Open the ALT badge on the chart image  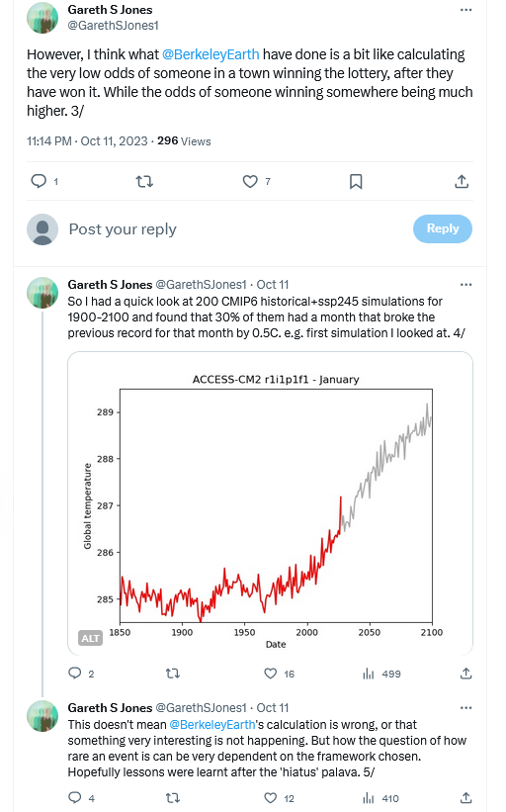90,638
